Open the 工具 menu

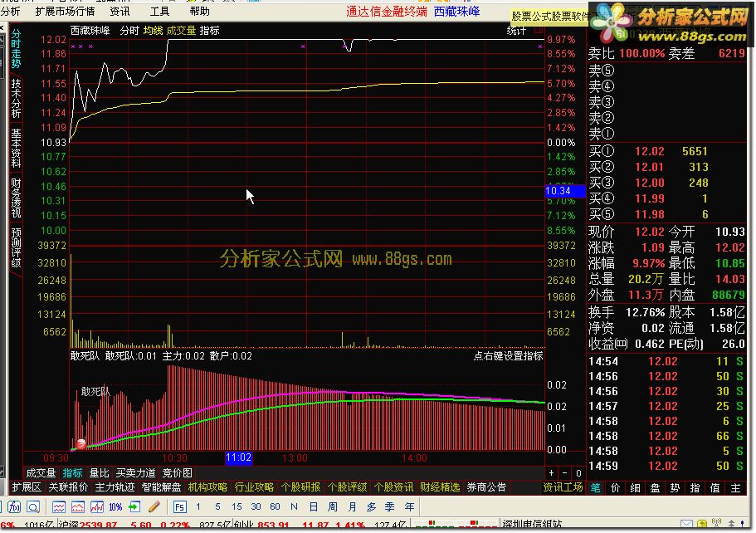coord(159,11)
